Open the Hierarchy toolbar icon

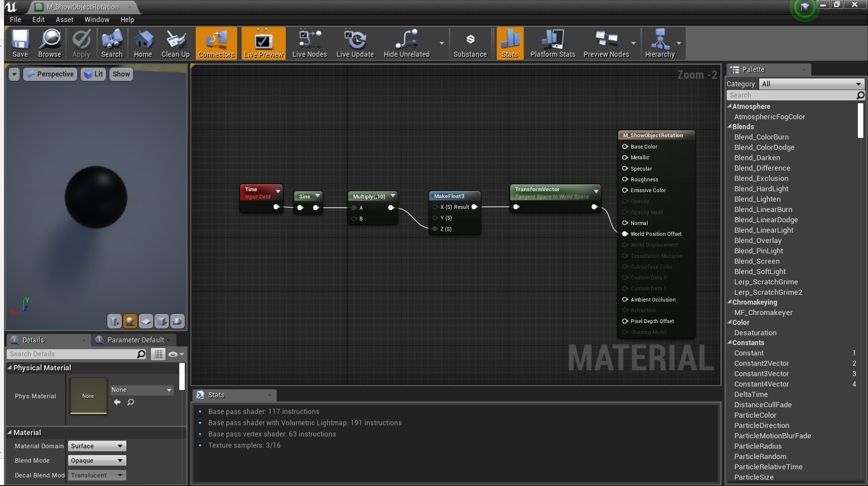pyautogui.click(x=660, y=43)
